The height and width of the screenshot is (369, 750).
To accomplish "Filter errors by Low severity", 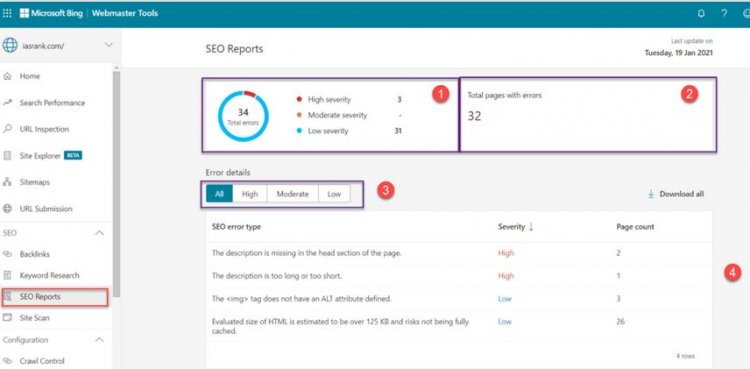I will pos(334,194).
